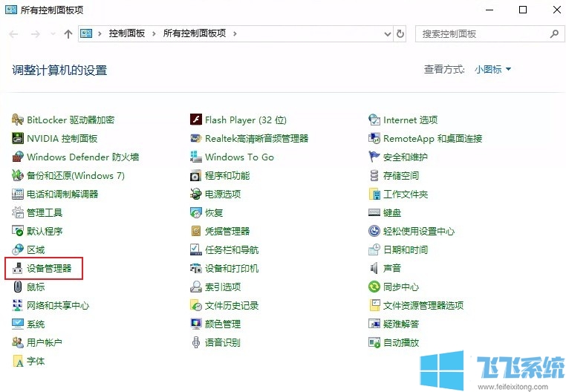Click 控制面板 breadcrumb item
The image size is (566, 392).
pos(127,33)
